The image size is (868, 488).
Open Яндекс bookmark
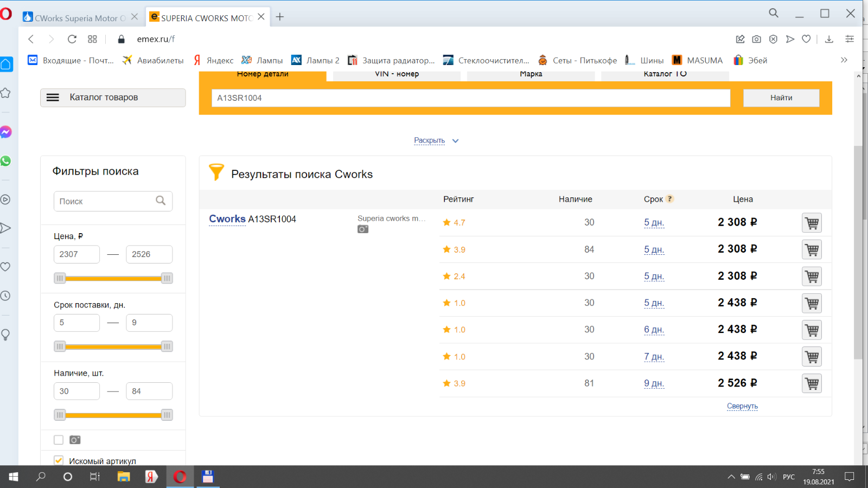(x=213, y=60)
